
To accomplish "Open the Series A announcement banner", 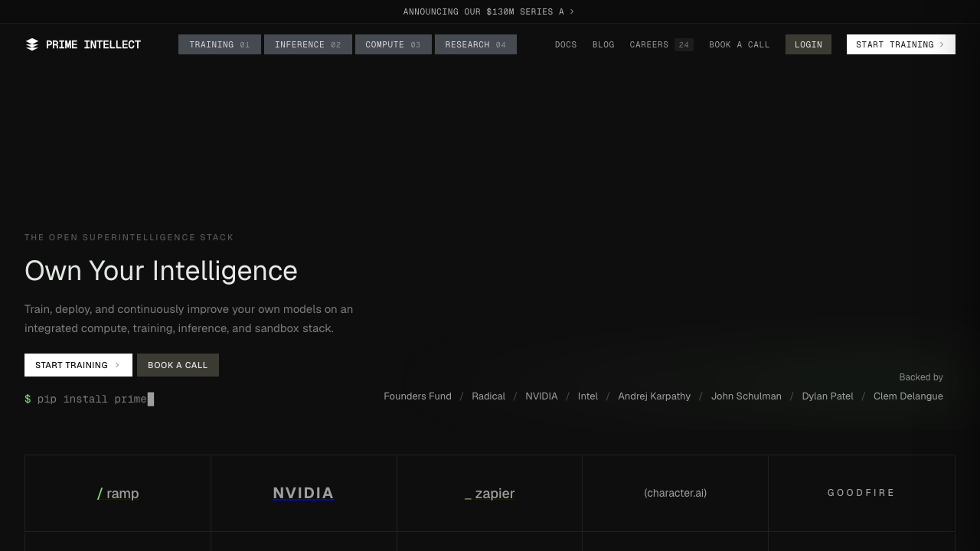I will (488, 11).
